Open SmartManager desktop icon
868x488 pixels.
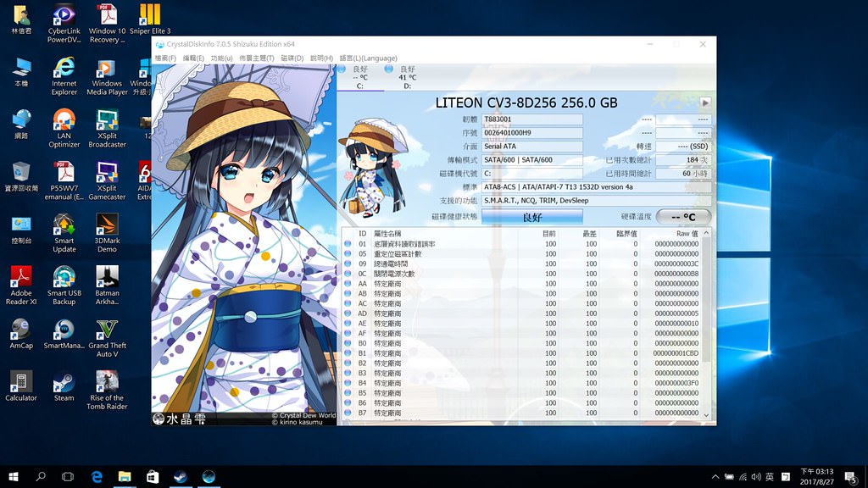(x=64, y=334)
